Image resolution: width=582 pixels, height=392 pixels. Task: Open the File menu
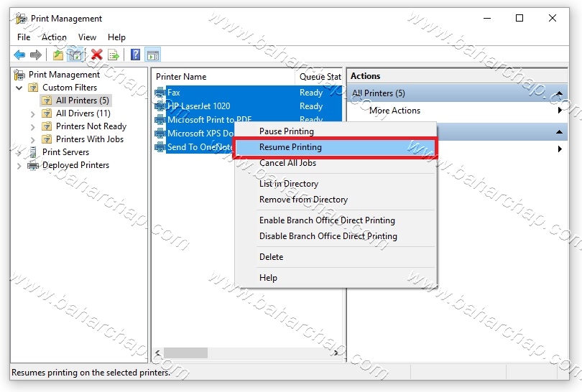tap(24, 37)
